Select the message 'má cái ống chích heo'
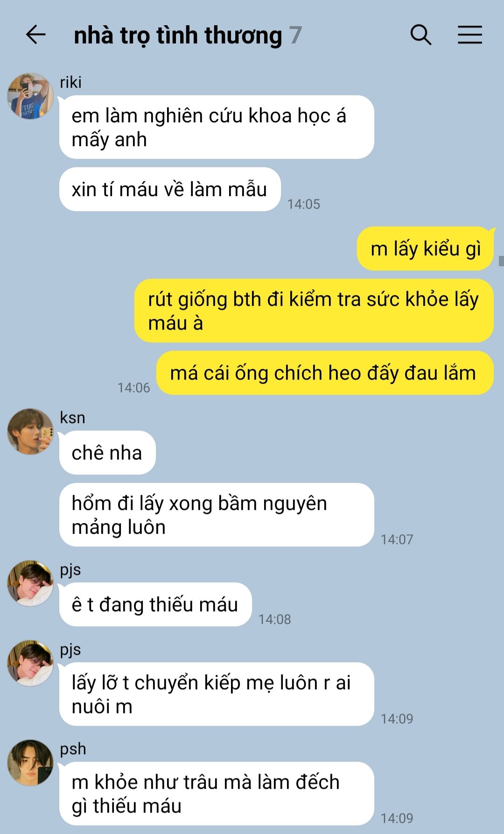The image size is (504, 834). tap(325, 373)
